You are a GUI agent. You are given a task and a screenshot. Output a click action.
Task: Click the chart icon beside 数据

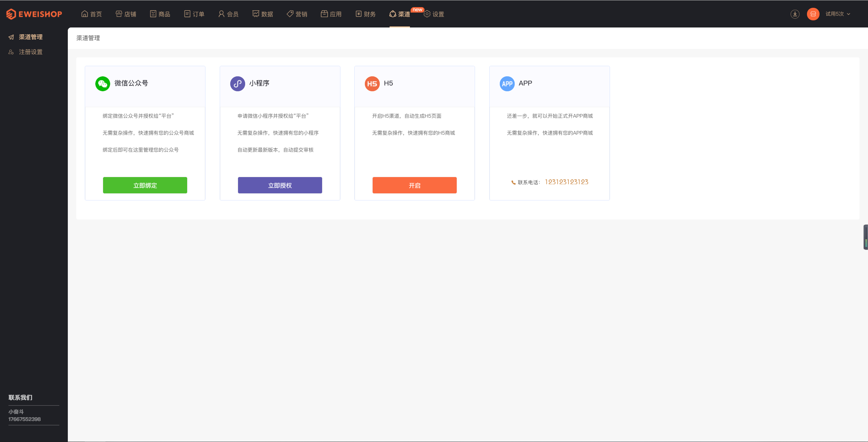click(256, 14)
